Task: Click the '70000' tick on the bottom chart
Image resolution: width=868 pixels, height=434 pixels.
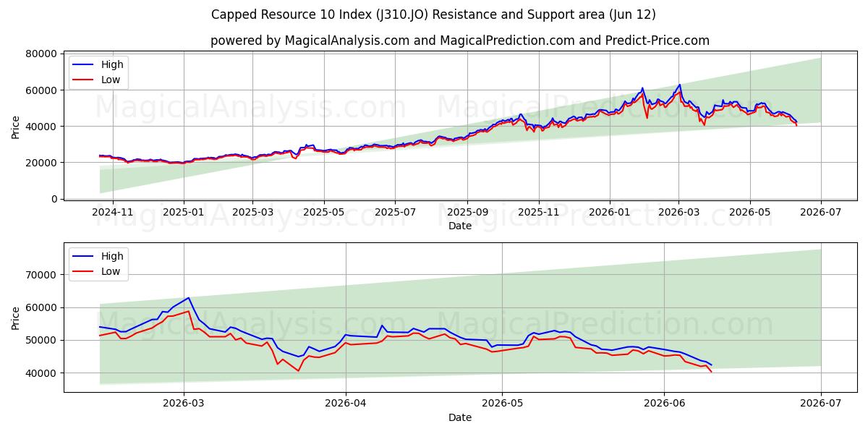Action: (42, 275)
